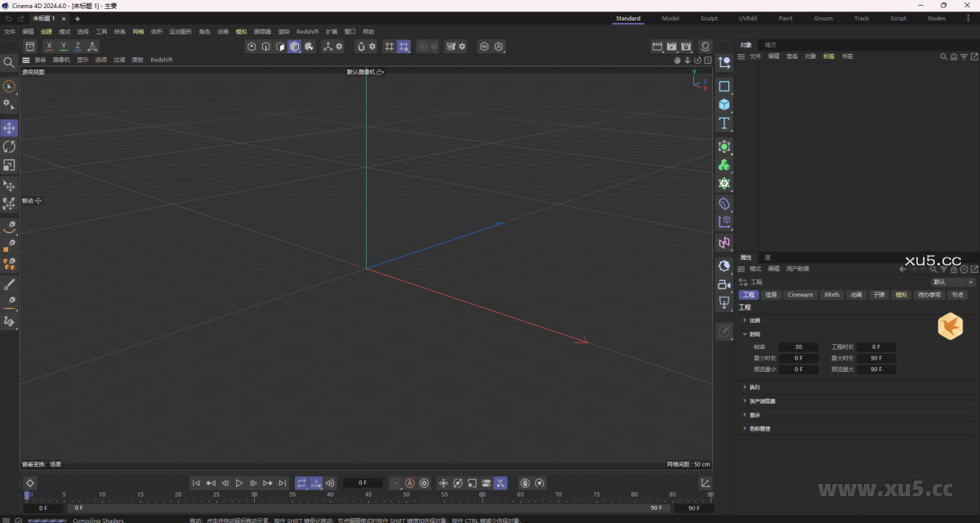This screenshot has width=980, height=523.
Task: Enable autokey recording button
Action: point(409,483)
